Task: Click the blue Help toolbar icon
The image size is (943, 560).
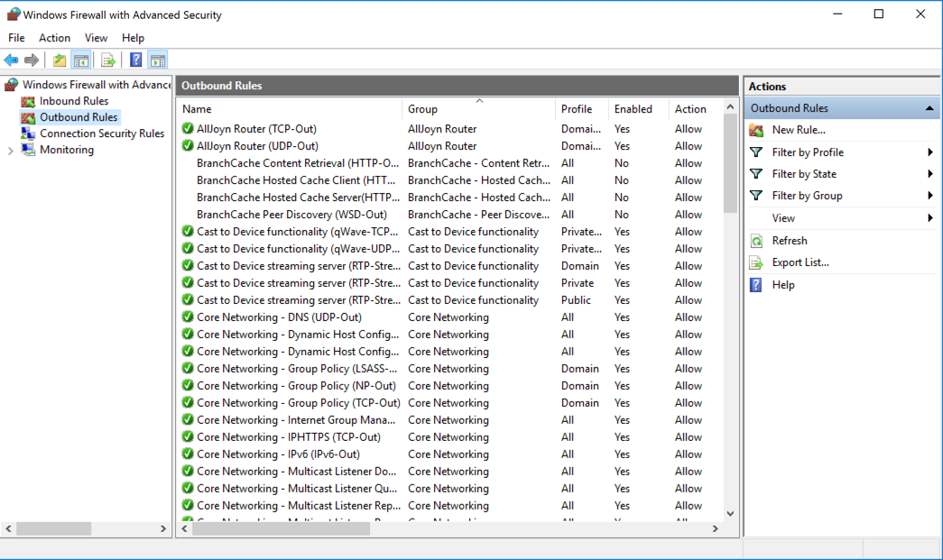Action: pyautogui.click(x=136, y=60)
